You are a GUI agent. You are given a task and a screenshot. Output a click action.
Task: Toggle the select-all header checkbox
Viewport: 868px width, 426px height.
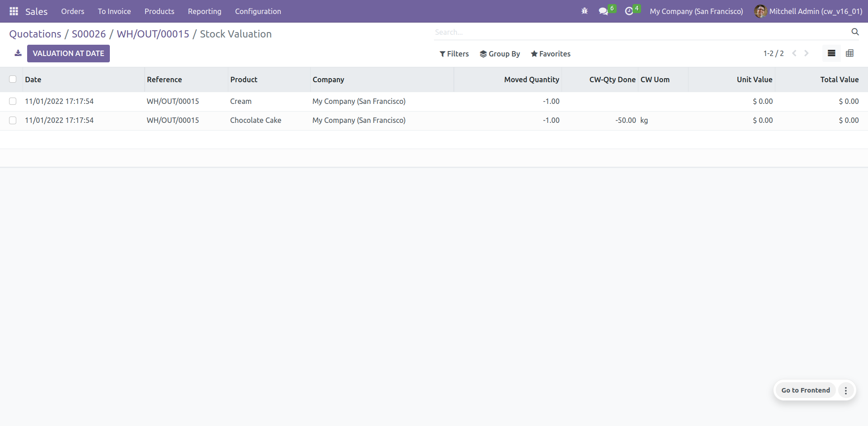13,79
